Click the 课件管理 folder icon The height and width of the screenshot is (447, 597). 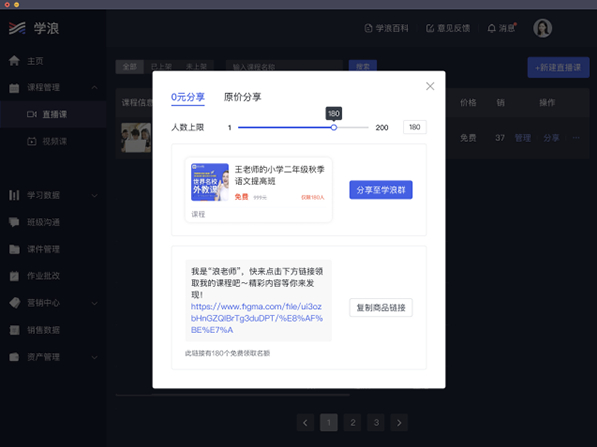[14, 249]
